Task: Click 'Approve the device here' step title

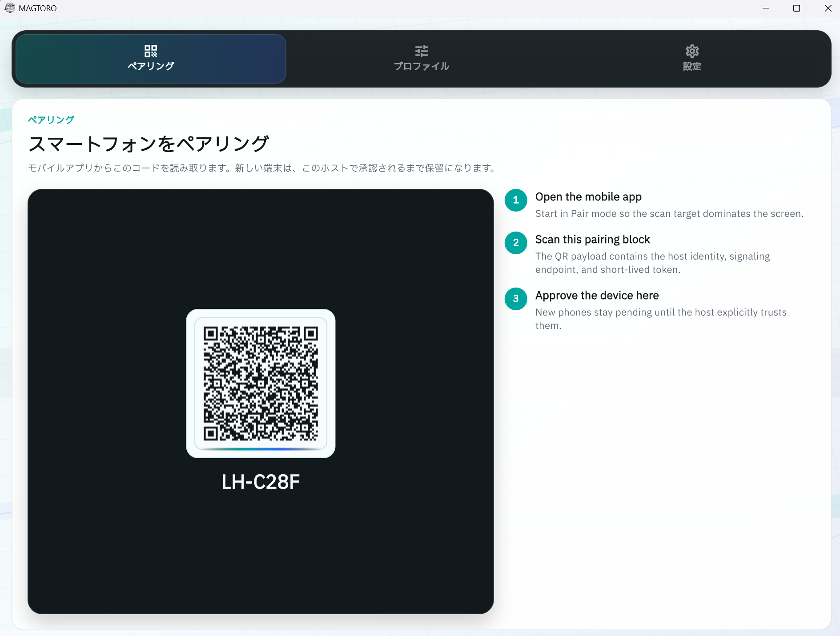Action: coord(597,296)
